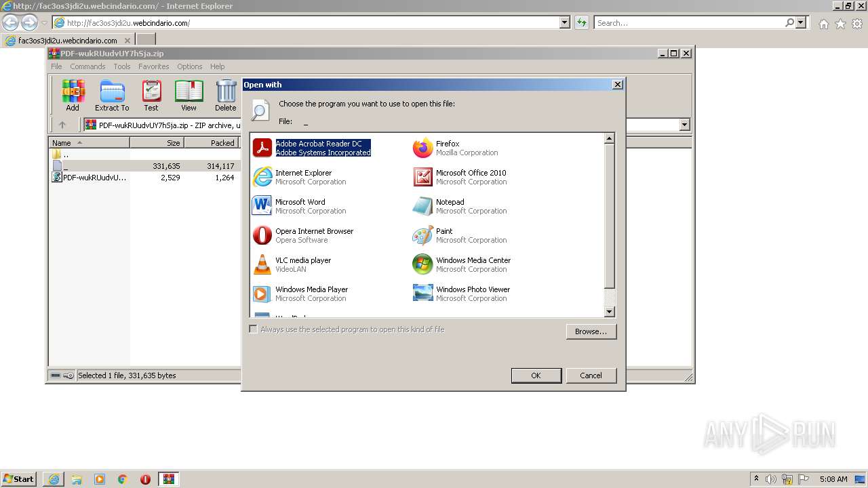
Task: Select Adobe Acrobat Reader DC program
Action: 312,148
